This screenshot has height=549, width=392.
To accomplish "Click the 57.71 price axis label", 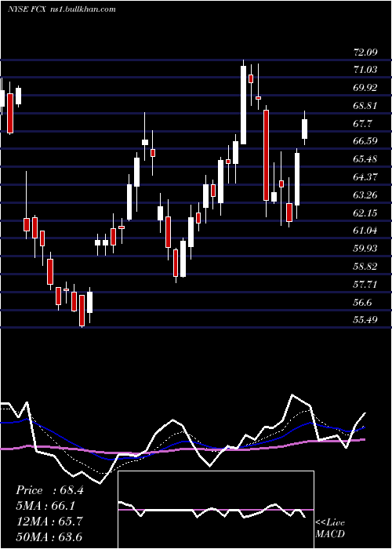I will (x=365, y=285).
